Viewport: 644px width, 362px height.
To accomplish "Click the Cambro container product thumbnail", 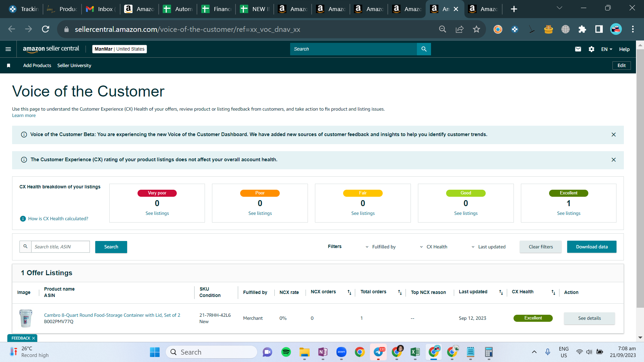I will click(x=25, y=318).
